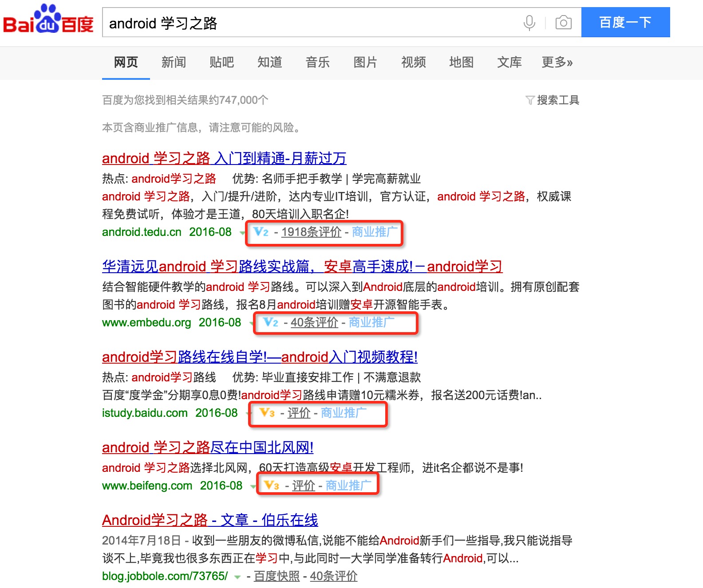This screenshot has height=588, width=703.
Task: Click the android.tedu.cn green URL
Action: pos(142,232)
